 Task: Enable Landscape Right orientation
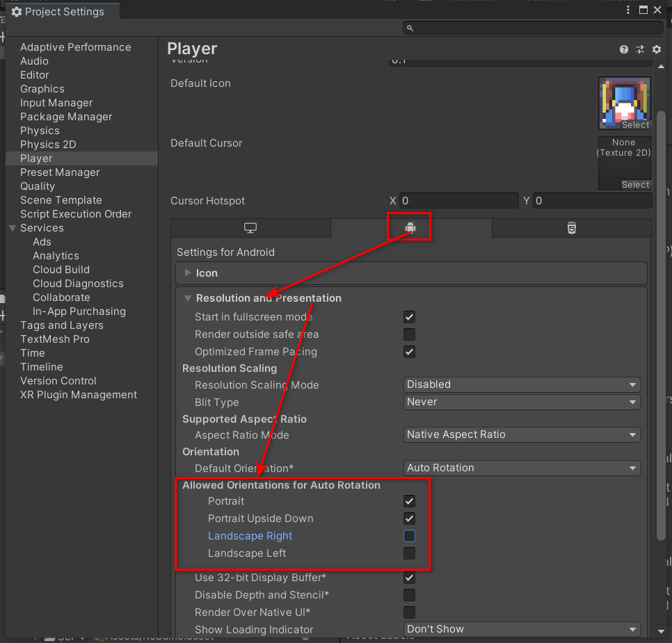coord(409,536)
